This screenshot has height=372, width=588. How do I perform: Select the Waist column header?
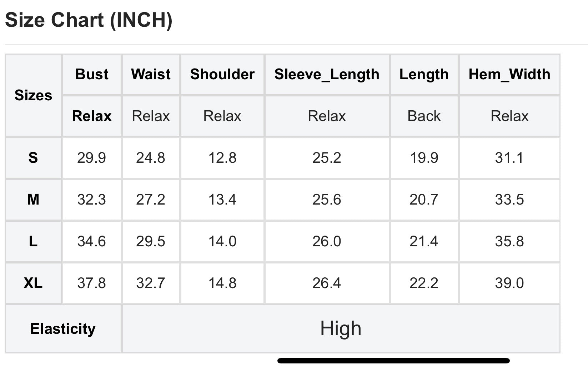[151, 75]
